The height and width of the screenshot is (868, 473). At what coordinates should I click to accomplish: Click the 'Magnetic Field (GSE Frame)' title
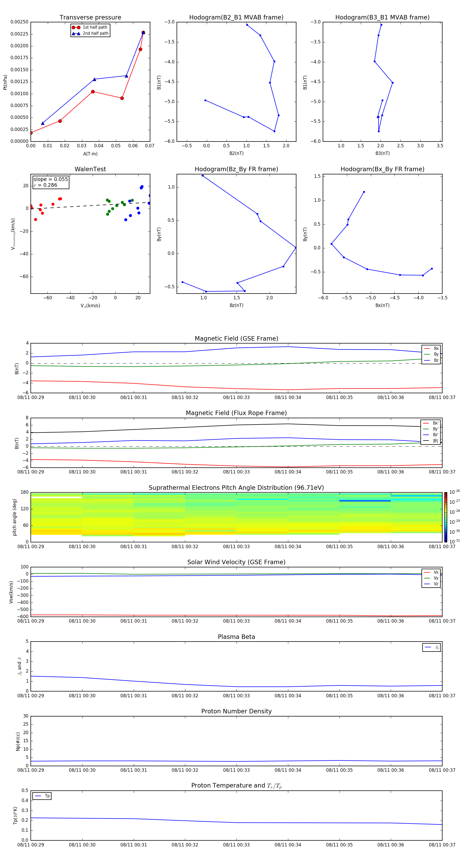tap(236, 339)
